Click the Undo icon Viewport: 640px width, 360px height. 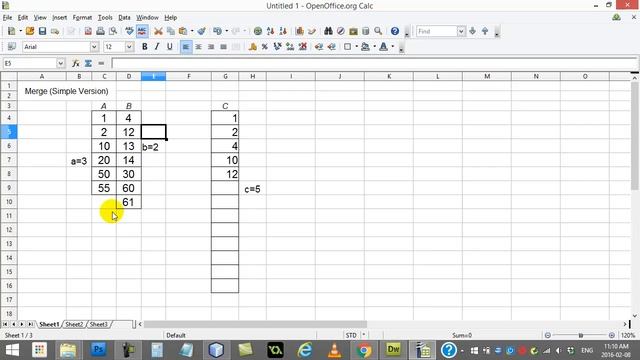217,31
